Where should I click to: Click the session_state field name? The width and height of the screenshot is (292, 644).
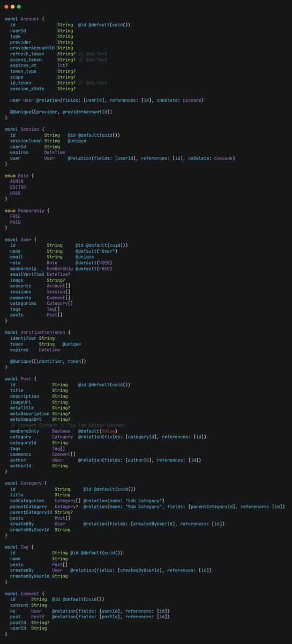[x=27, y=89]
